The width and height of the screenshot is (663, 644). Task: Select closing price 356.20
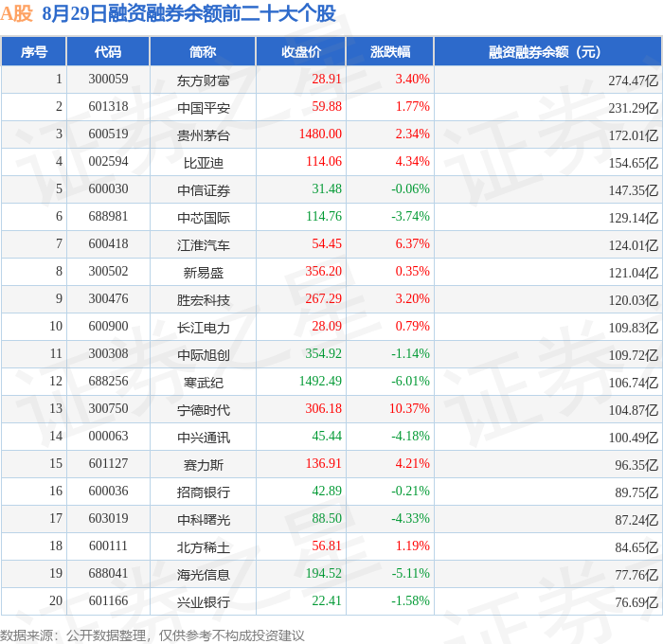[x=324, y=271]
